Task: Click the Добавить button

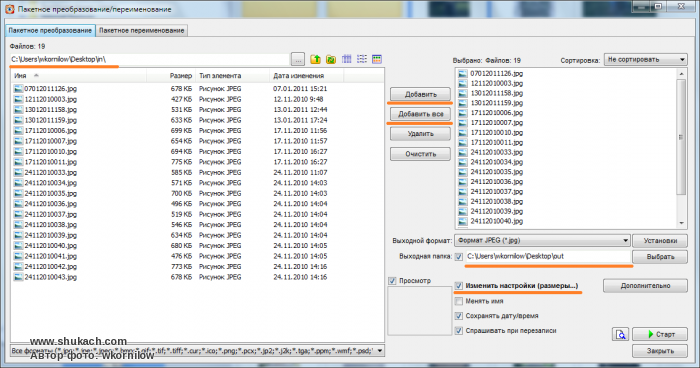Action: click(421, 94)
